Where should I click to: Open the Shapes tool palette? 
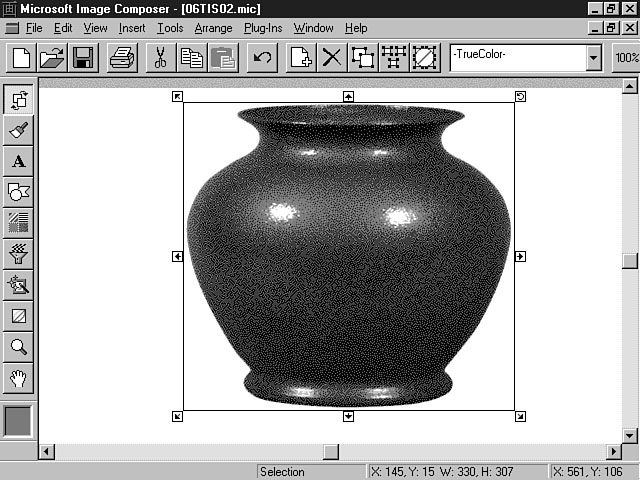click(19, 192)
